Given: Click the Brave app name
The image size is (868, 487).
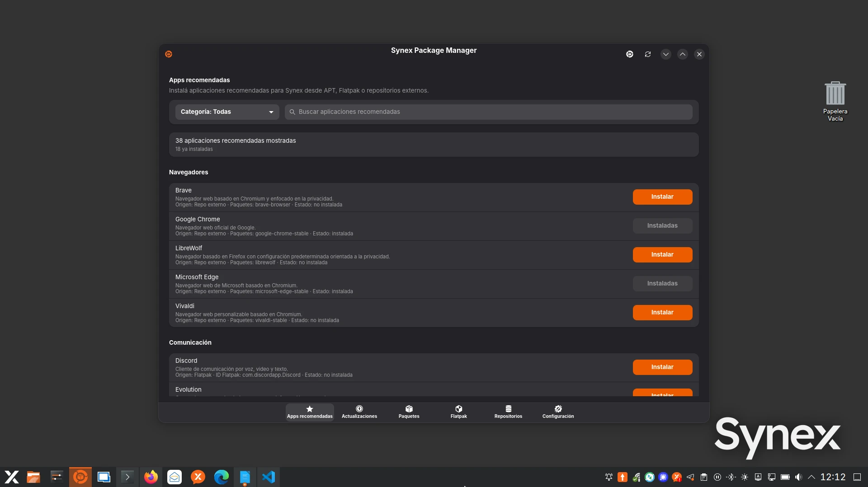Looking at the screenshot, I should (x=184, y=191).
